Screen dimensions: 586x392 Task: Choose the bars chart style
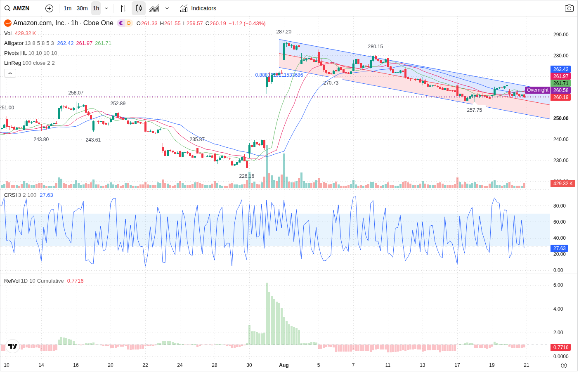click(123, 8)
